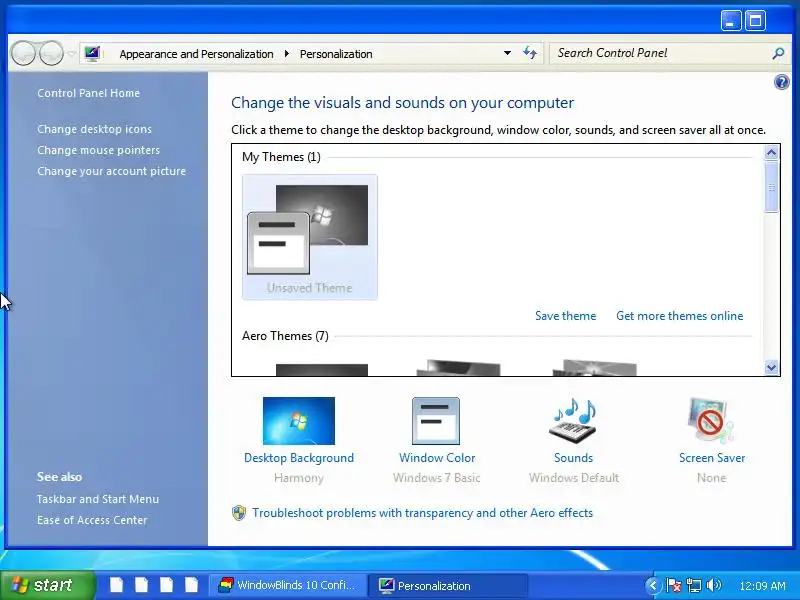Click the themes list scrollbar thumb
The height and width of the screenshot is (600, 800).
pyautogui.click(x=771, y=187)
